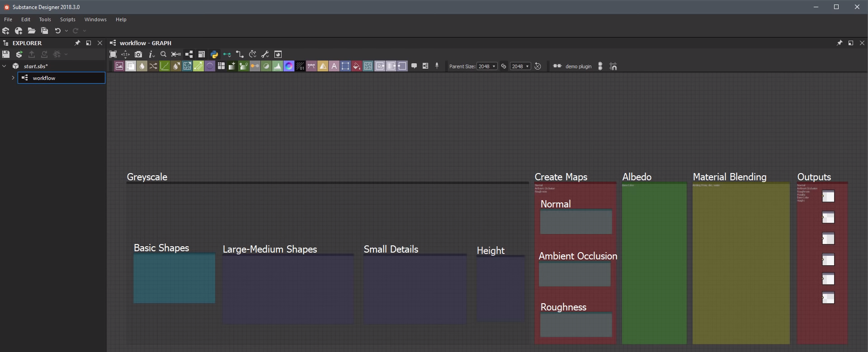Open the link display mode dropdown
868x352 pixels.
pos(227,54)
